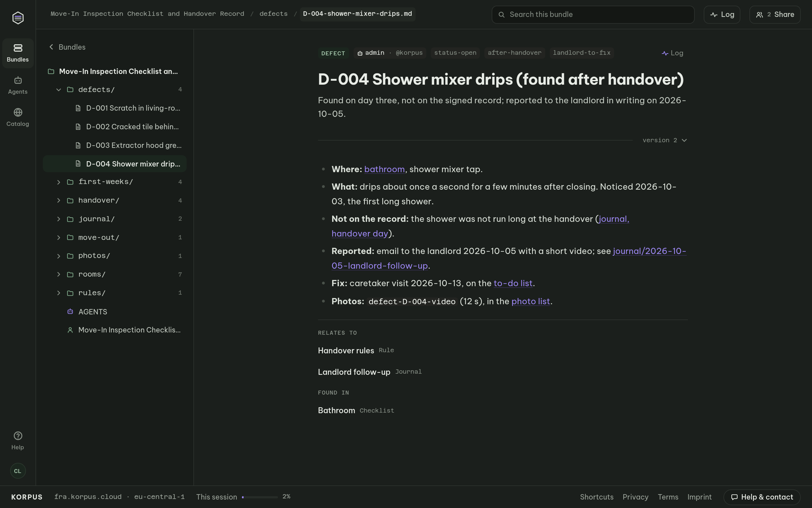Click the CL user avatar
This screenshot has height=508, width=812.
(18, 471)
